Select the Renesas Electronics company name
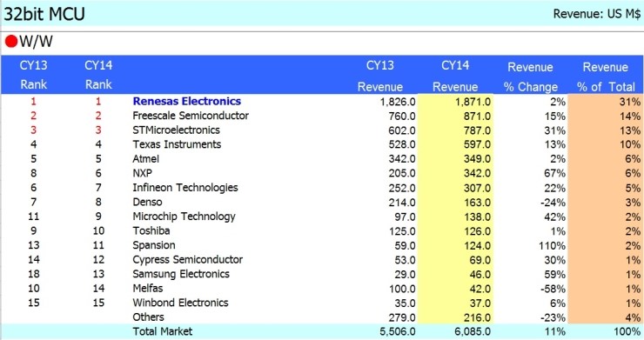This screenshot has height=340, width=644. 187,102
